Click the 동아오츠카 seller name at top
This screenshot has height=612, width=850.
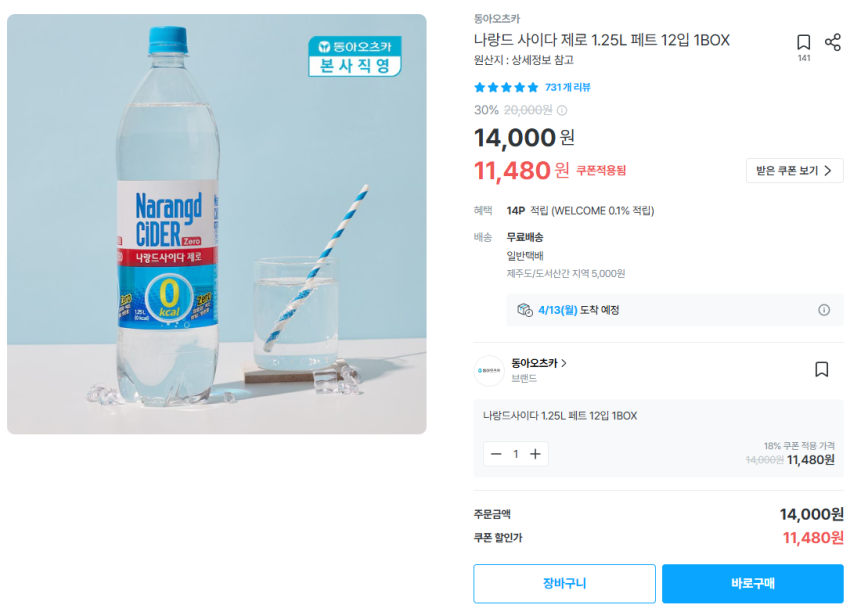coord(497,19)
